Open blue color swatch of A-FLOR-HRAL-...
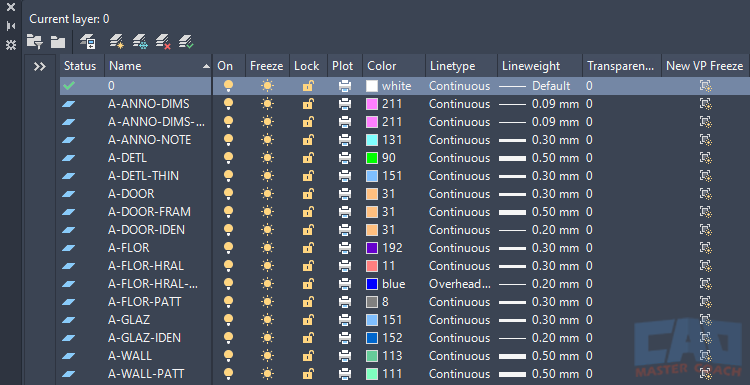This screenshot has width=750, height=385. [x=372, y=284]
